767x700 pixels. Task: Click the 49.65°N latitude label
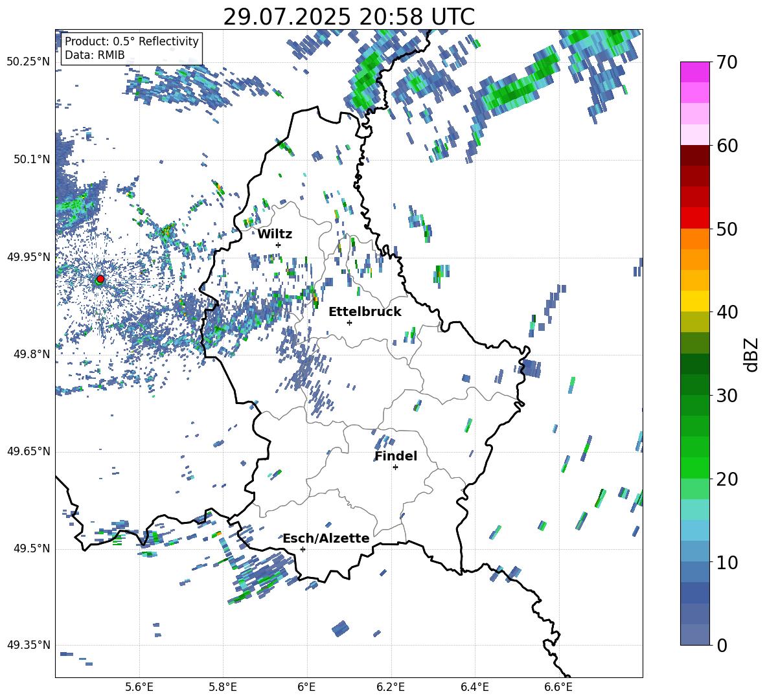(x=29, y=451)
